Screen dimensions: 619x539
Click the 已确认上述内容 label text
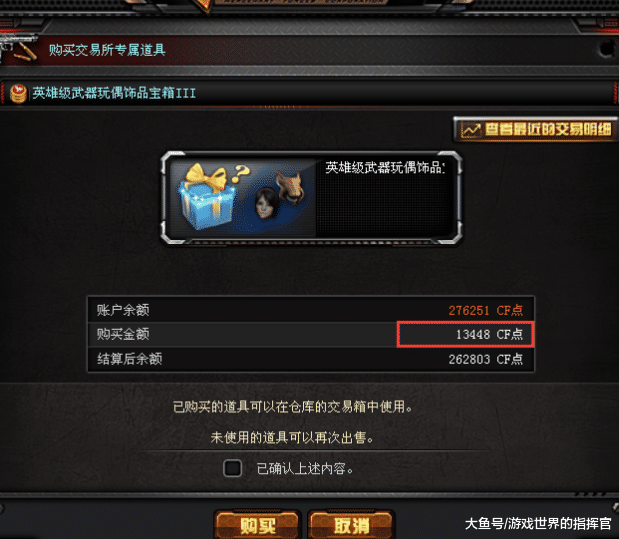(305, 469)
